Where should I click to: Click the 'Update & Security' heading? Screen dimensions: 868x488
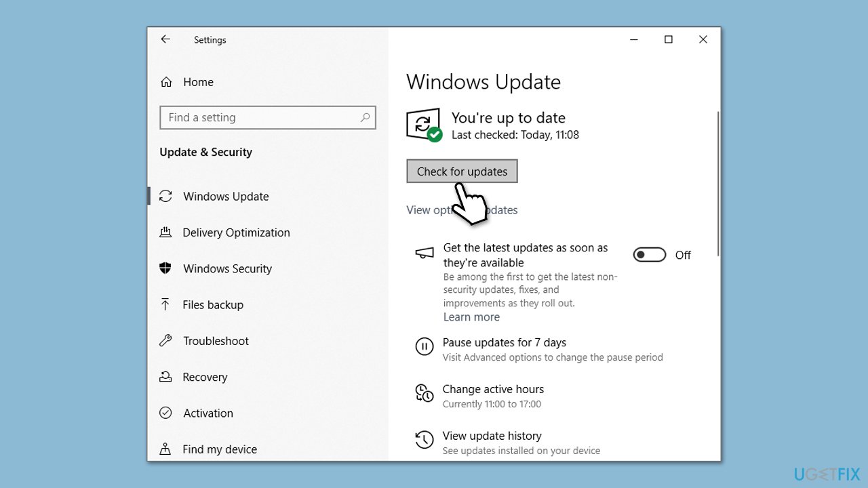coord(205,152)
